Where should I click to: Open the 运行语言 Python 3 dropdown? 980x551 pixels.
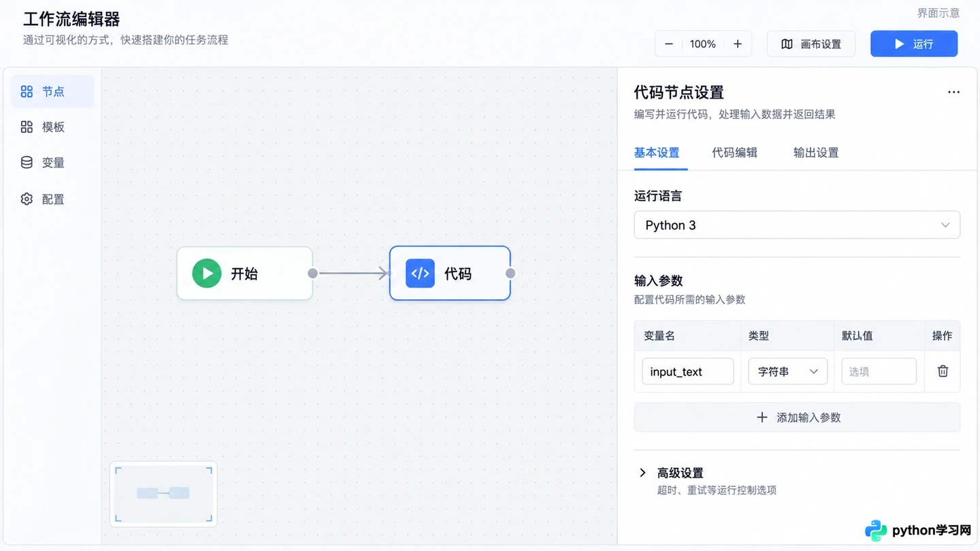coord(797,225)
